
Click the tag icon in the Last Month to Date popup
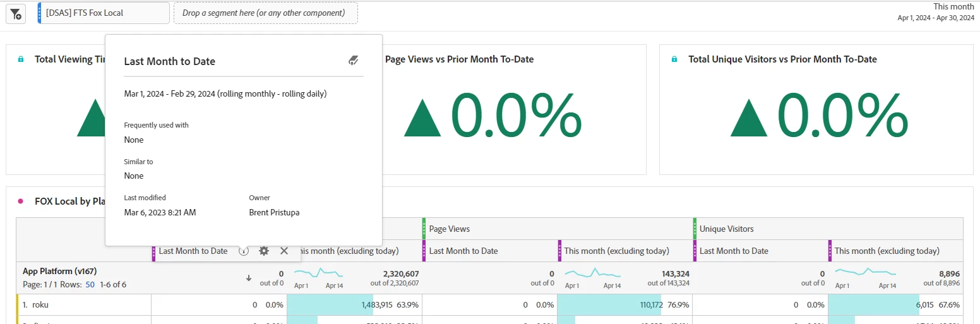coord(354,61)
